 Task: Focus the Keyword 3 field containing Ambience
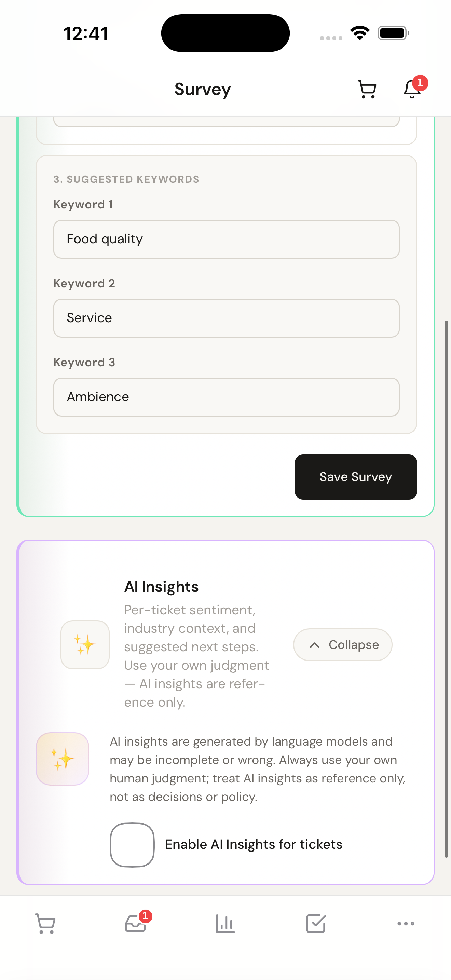point(226,397)
